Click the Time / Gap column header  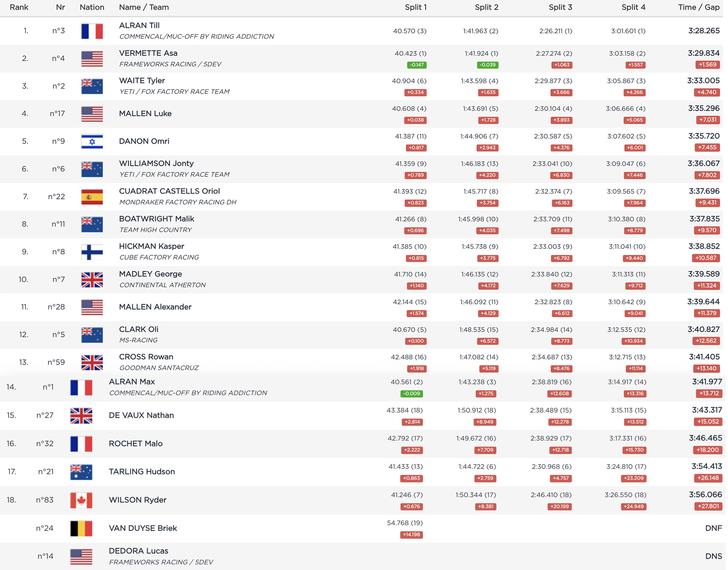pyautogui.click(x=699, y=7)
